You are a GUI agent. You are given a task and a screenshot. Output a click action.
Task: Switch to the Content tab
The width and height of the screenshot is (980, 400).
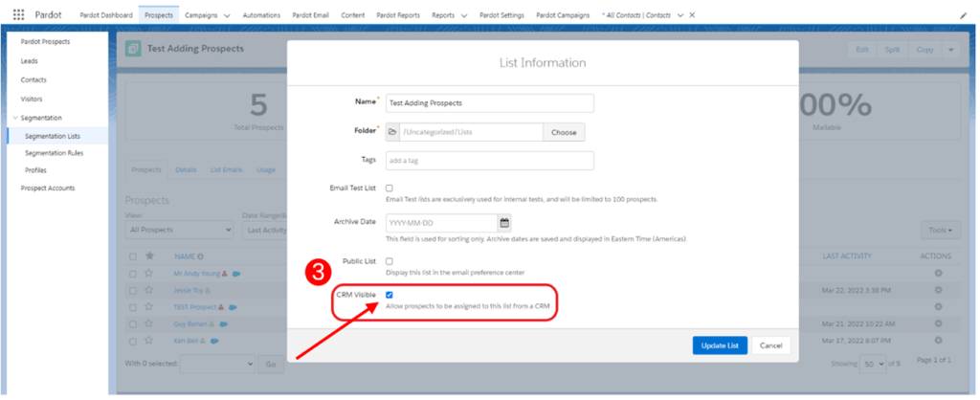click(352, 15)
